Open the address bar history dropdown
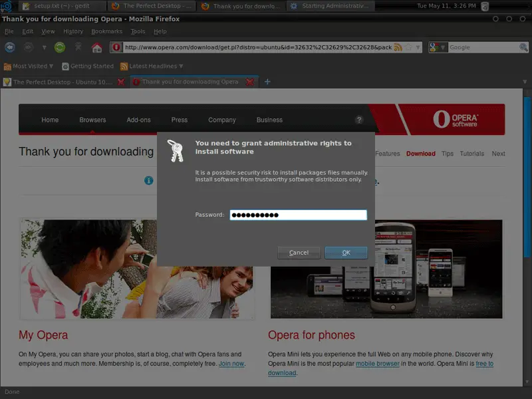The image size is (532, 399). point(418,47)
